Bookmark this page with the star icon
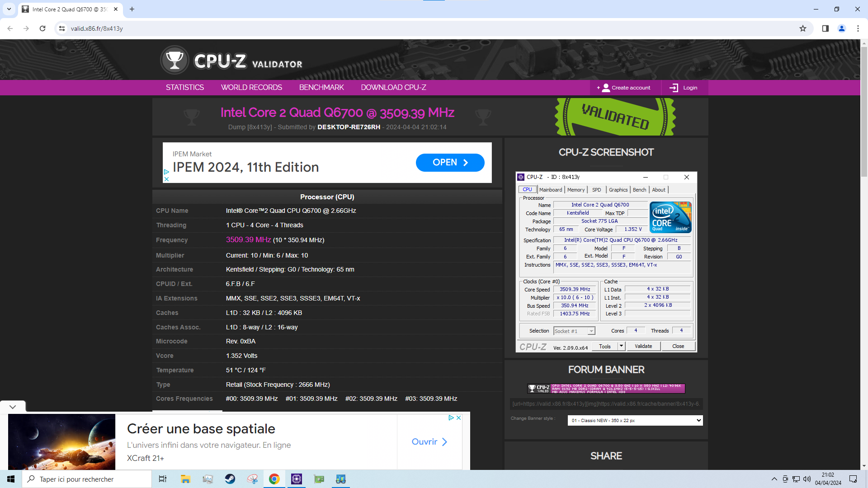The height and width of the screenshot is (488, 868). [803, 28]
